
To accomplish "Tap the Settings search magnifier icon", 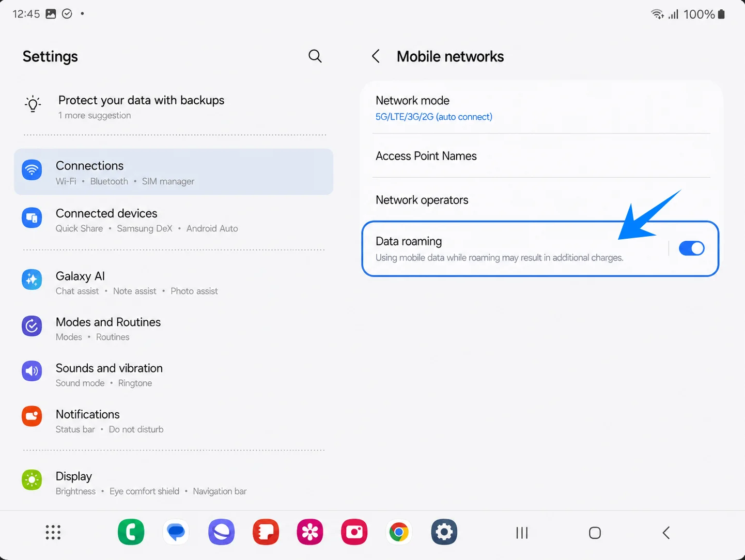I will [315, 56].
